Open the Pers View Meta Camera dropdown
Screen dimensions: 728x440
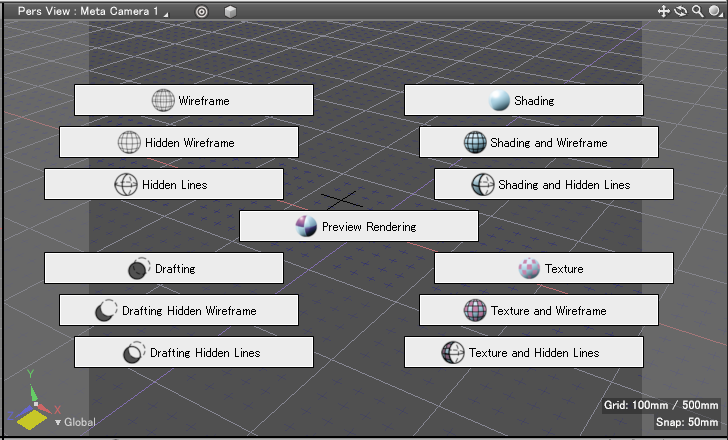[x=93, y=11]
